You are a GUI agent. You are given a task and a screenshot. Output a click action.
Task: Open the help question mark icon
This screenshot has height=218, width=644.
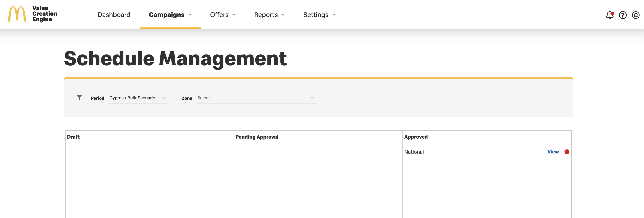click(x=623, y=15)
